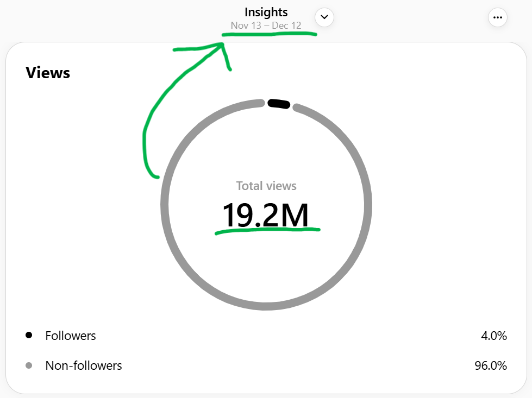Select the black followers segment of the ring

(x=279, y=104)
